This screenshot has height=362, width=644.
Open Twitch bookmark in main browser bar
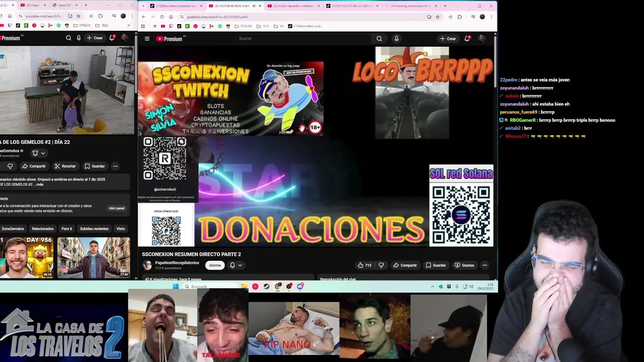(171, 26)
